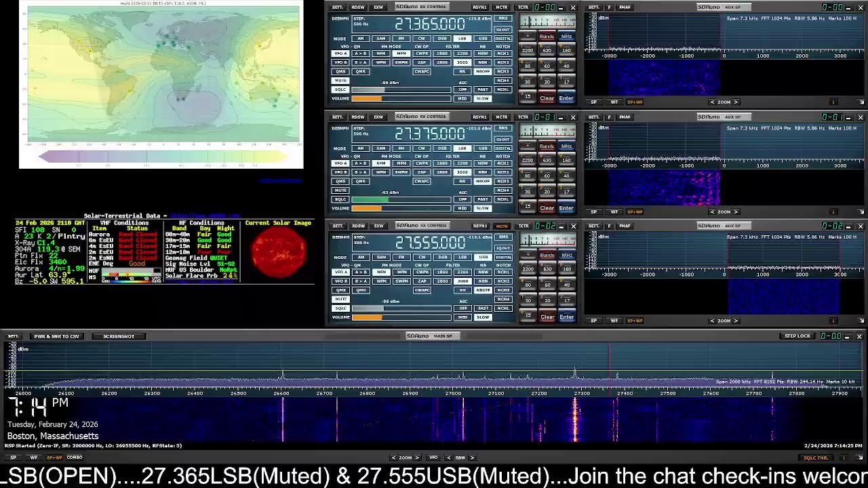The image size is (868, 488).
Task: Click SQLC THR. in Main SP
Action: tap(816, 457)
